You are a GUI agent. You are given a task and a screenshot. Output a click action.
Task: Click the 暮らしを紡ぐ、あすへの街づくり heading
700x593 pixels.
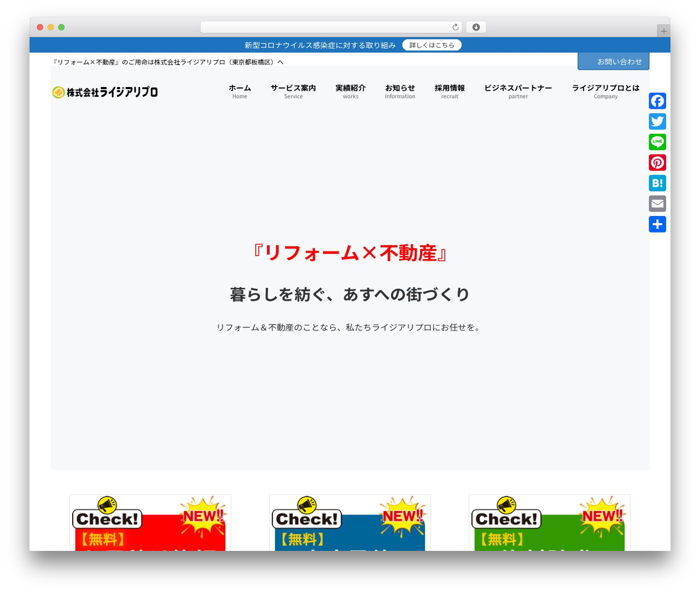350,294
